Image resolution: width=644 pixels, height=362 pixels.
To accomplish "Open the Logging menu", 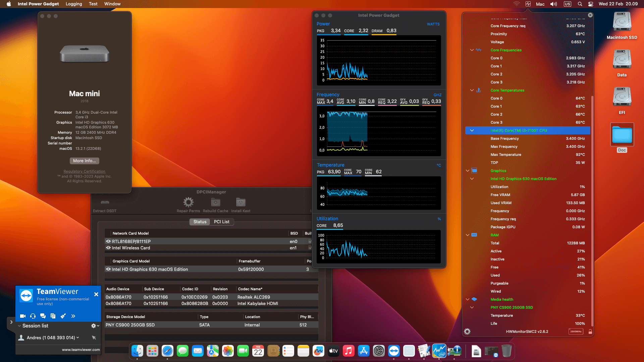I will (74, 4).
